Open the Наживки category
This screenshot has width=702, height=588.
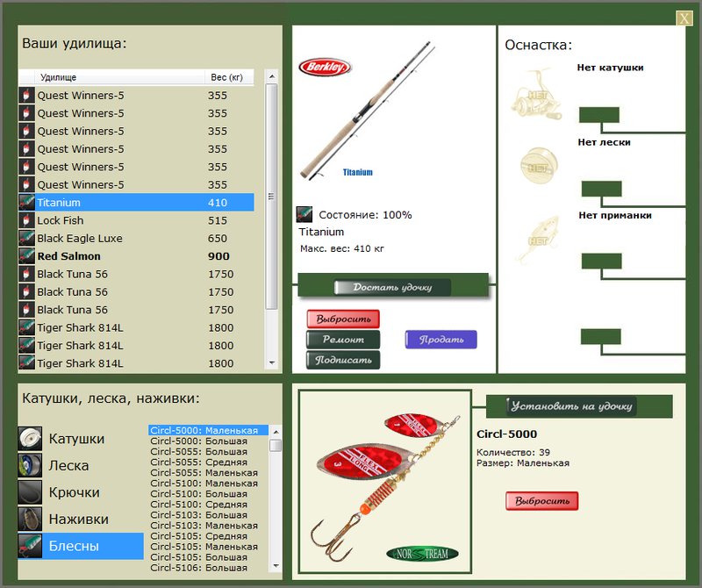[x=79, y=520]
